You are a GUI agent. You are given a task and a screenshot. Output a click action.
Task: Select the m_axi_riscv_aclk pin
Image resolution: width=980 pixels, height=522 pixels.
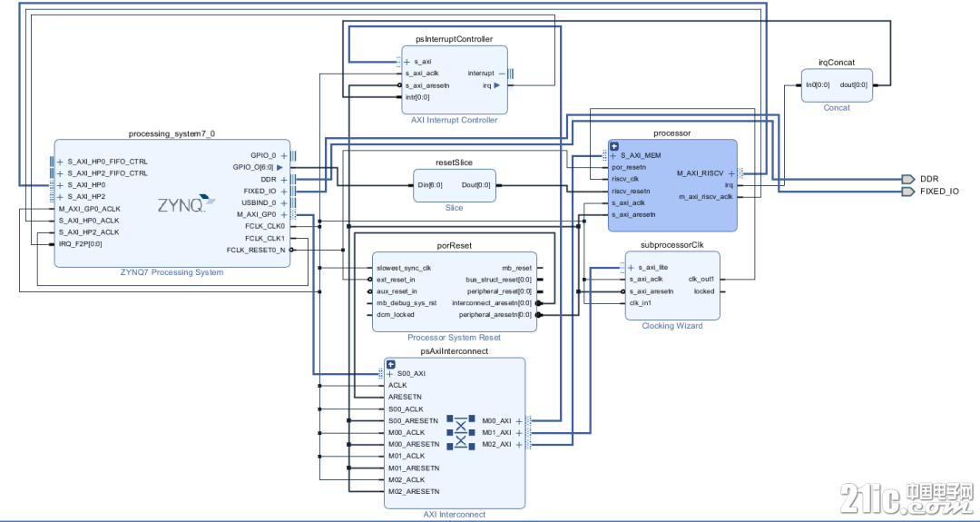[706, 197]
